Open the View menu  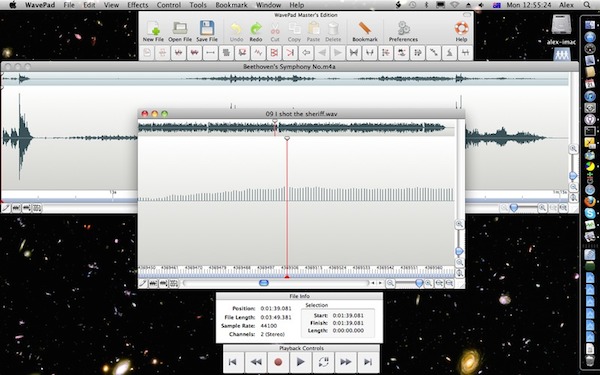[111, 5]
